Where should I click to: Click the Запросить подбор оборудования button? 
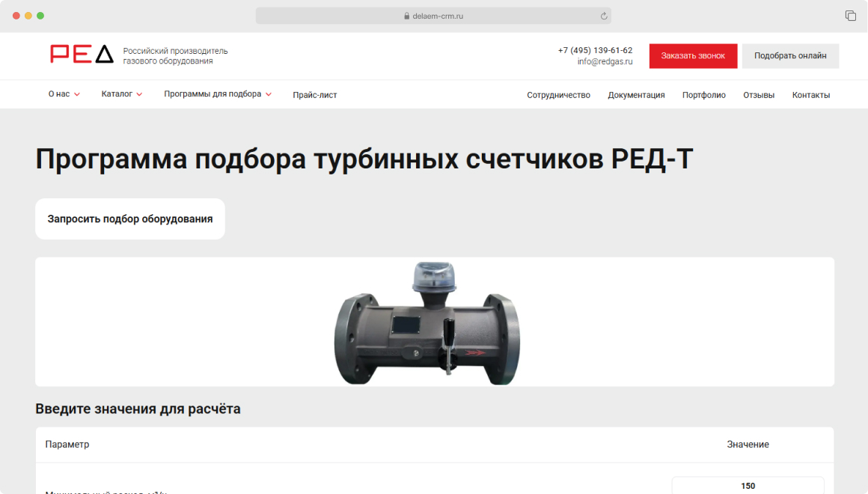pos(130,219)
